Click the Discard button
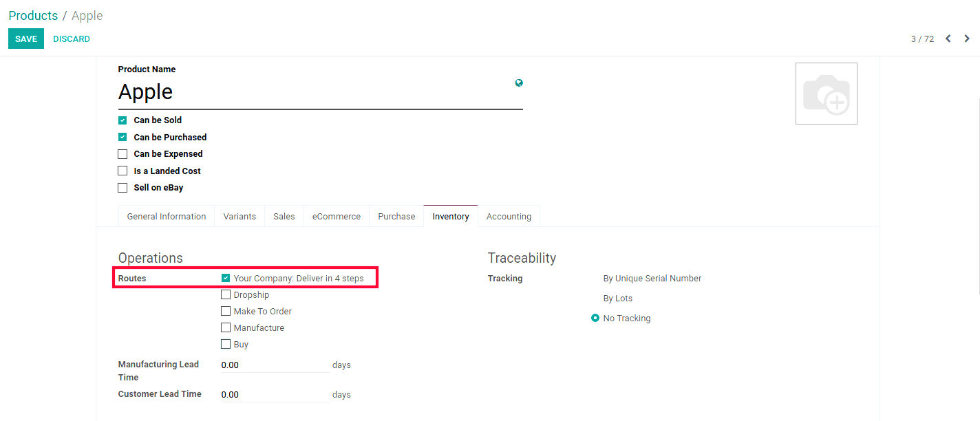The height and width of the screenshot is (421, 980). point(72,39)
